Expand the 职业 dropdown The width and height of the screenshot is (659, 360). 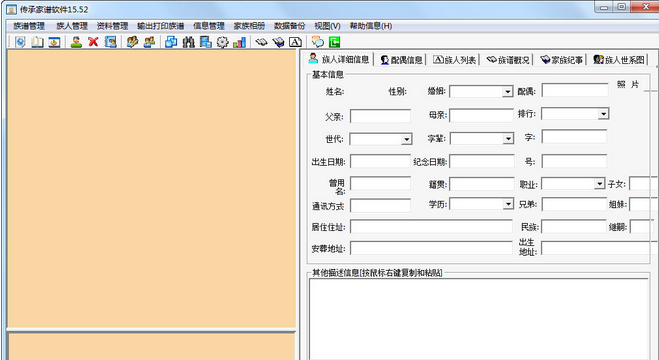tap(600, 184)
